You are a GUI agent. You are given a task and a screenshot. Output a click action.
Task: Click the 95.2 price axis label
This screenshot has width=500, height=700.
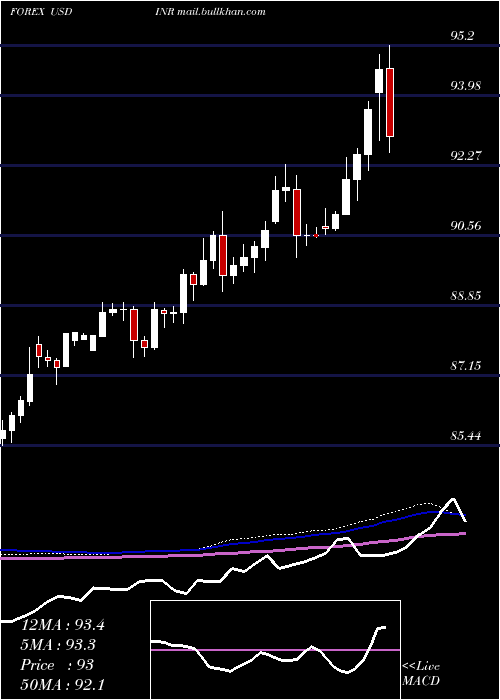tap(462, 36)
